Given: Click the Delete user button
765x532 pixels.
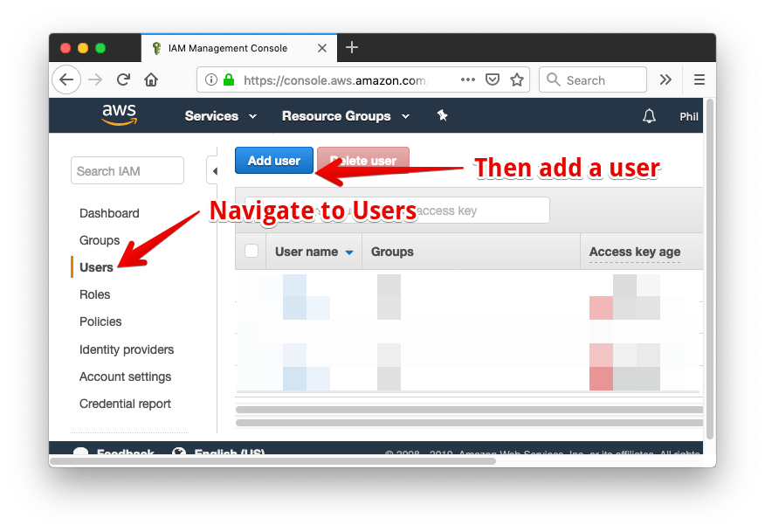Looking at the screenshot, I should coord(363,161).
